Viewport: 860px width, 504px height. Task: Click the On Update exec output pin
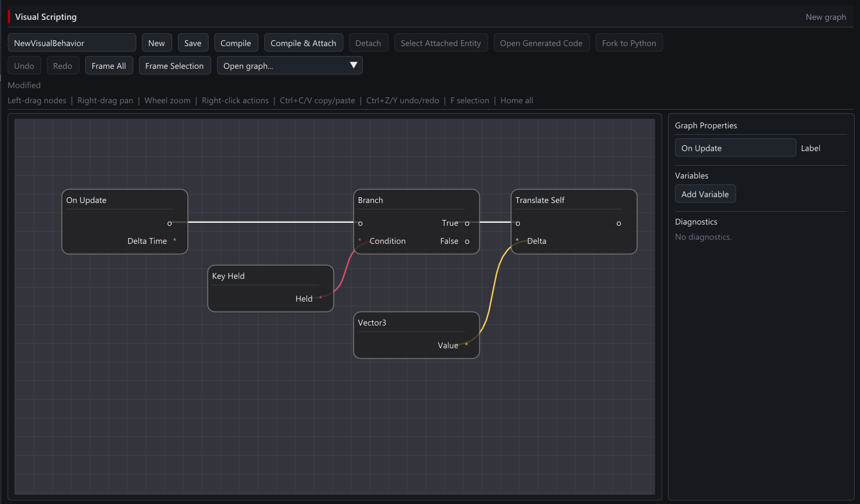pos(170,223)
